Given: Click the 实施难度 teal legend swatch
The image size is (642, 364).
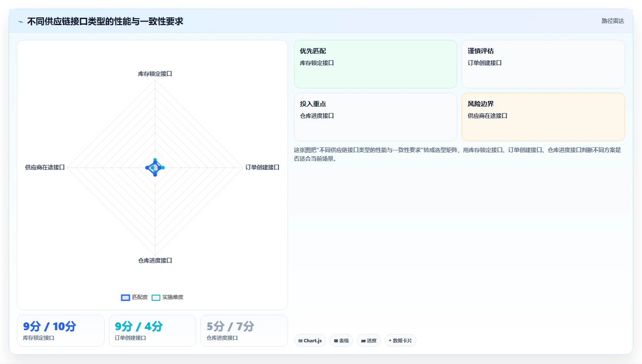Looking at the screenshot, I should 156,298.
